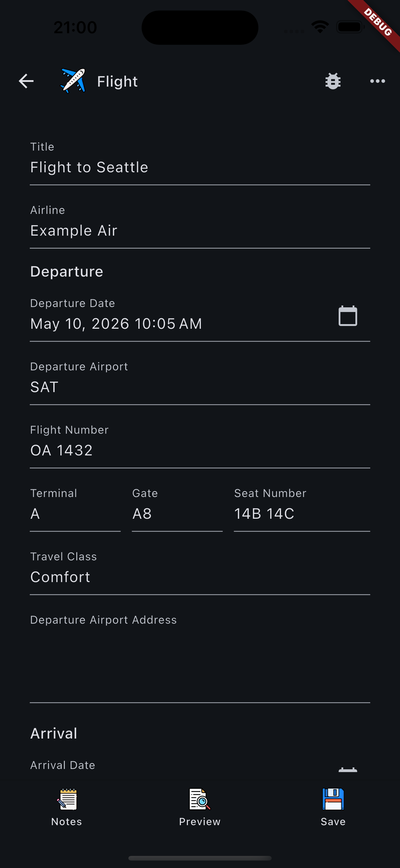Edit the Seat Number field
Image resolution: width=400 pixels, height=868 pixels.
[x=302, y=508]
